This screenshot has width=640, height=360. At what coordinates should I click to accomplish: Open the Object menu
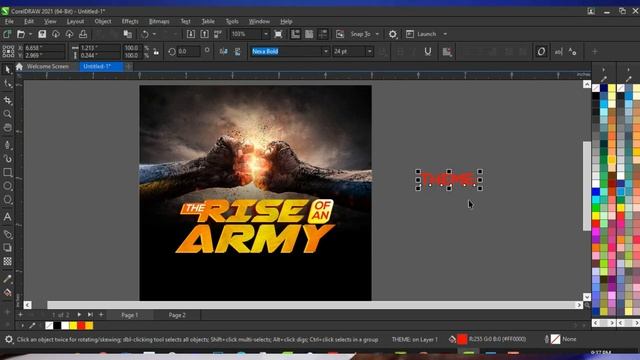click(x=102, y=21)
